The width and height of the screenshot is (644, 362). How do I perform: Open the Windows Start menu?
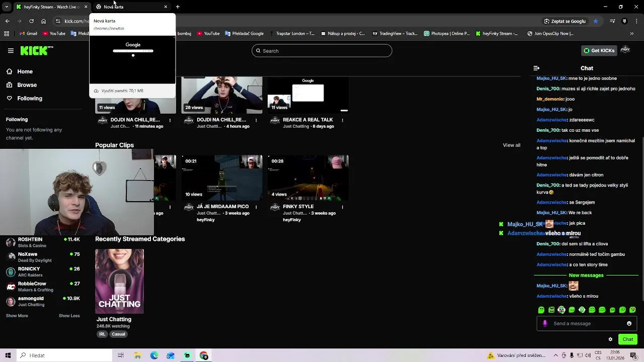(8, 355)
